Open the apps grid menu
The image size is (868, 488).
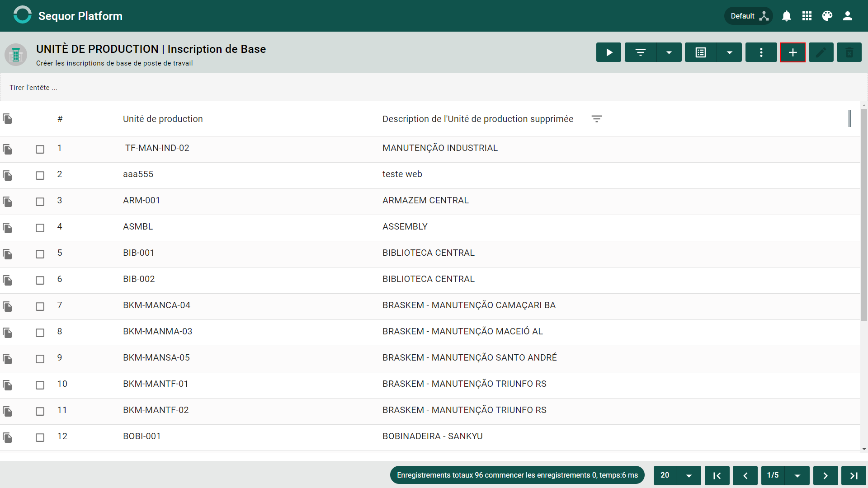click(x=807, y=16)
